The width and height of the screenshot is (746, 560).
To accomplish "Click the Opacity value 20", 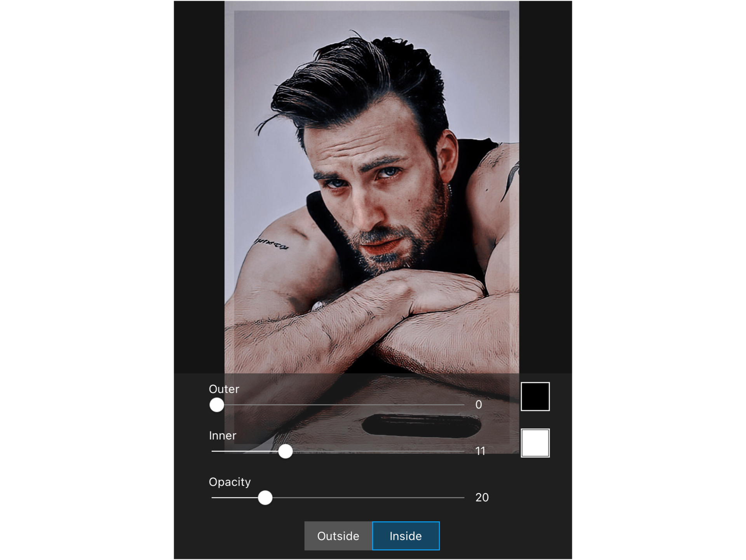I will click(482, 497).
